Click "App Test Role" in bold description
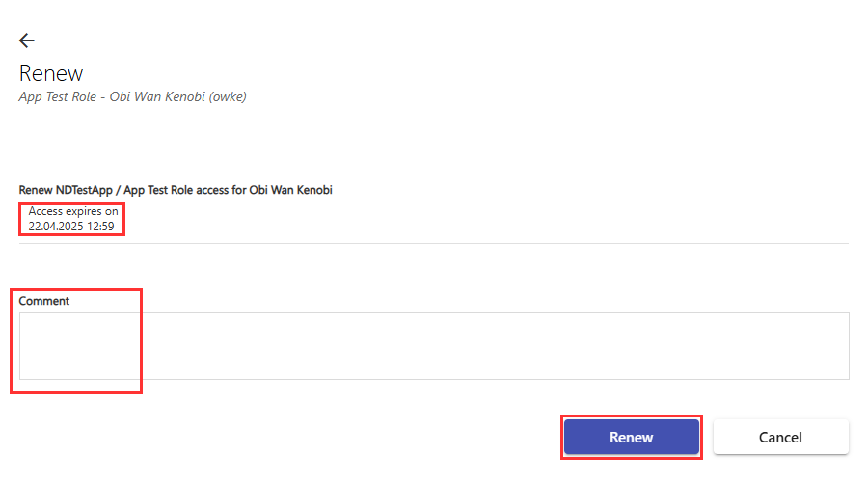The width and height of the screenshot is (868, 482). click(160, 190)
